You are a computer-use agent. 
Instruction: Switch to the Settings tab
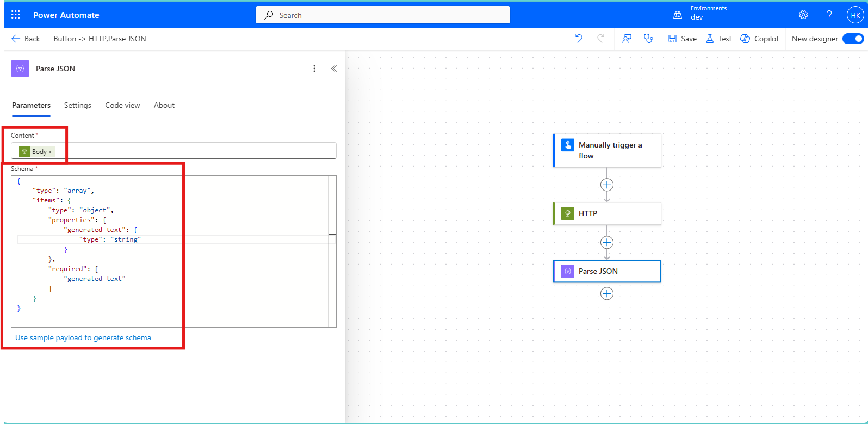(x=78, y=105)
